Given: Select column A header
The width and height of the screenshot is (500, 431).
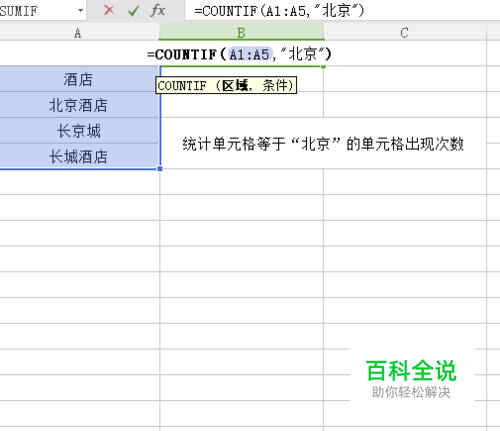Looking at the screenshot, I should 79,33.
